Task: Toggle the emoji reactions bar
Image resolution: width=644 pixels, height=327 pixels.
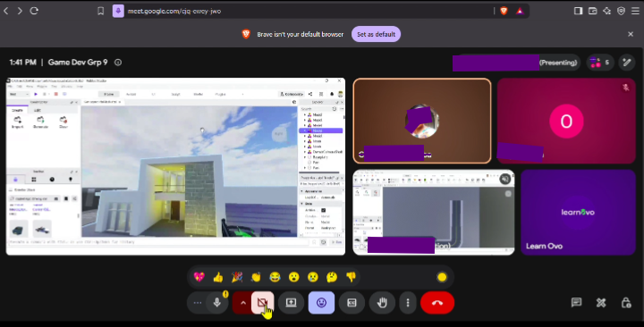Action: coord(321,303)
